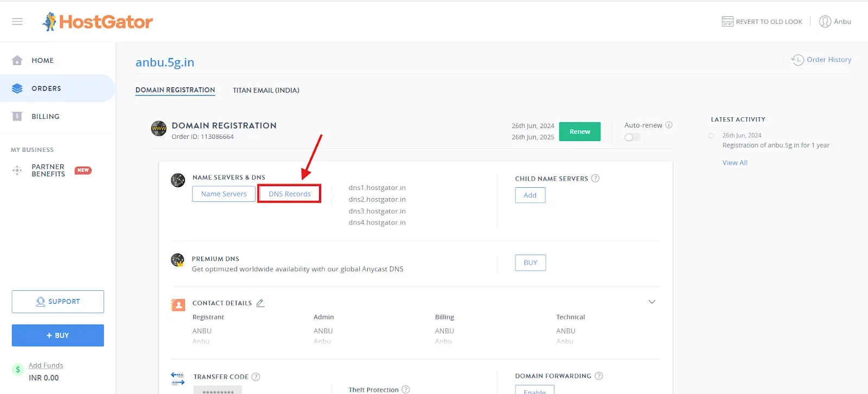Add a child name server
This screenshot has width=868, height=394.
pyautogui.click(x=530, y=195)
